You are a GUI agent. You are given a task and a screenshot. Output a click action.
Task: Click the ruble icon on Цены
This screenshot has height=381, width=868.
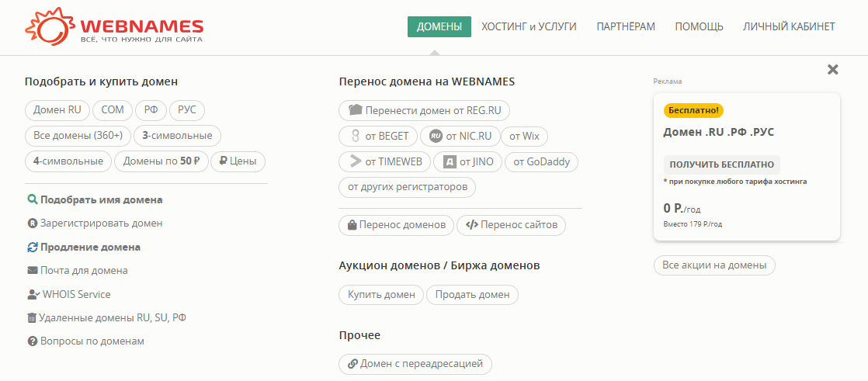click(x=224, y=161)
